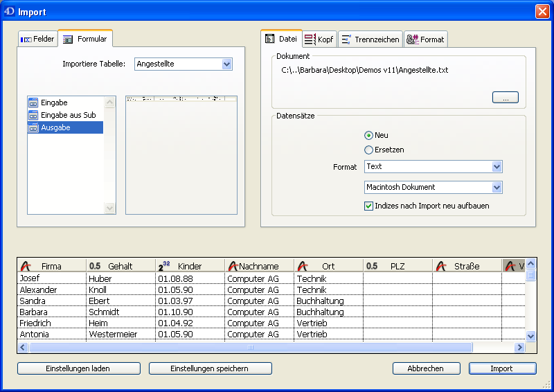Click the numeric icon in PLZ column

pos(372,266)
